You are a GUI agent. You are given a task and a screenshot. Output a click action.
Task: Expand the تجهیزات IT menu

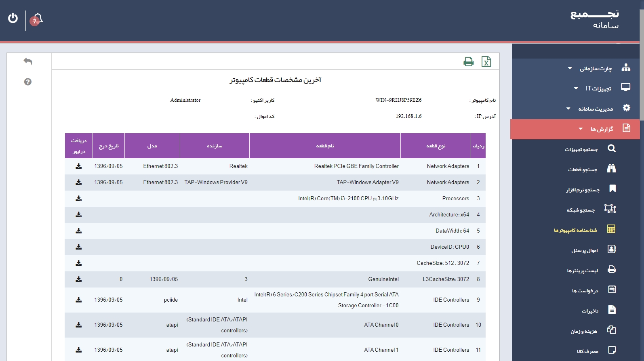(598, 88)
